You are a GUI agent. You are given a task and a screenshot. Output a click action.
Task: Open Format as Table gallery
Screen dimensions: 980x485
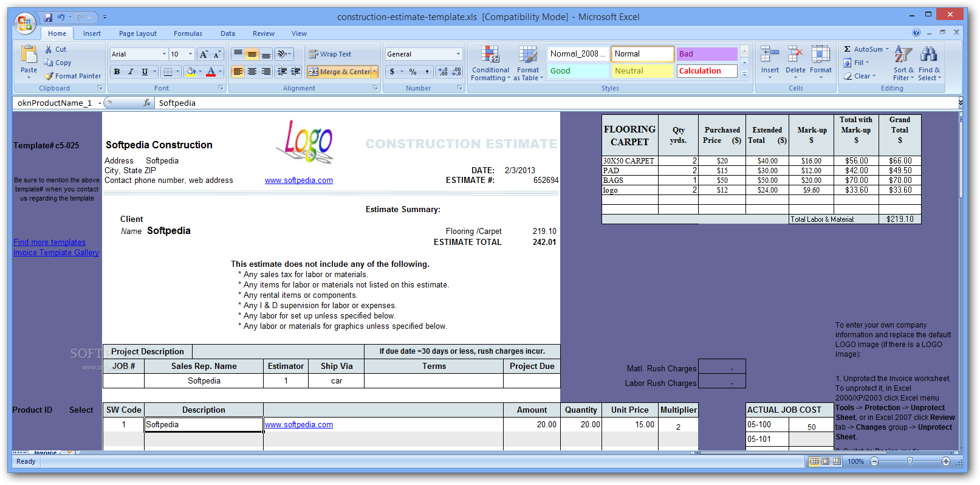point(528,63)
